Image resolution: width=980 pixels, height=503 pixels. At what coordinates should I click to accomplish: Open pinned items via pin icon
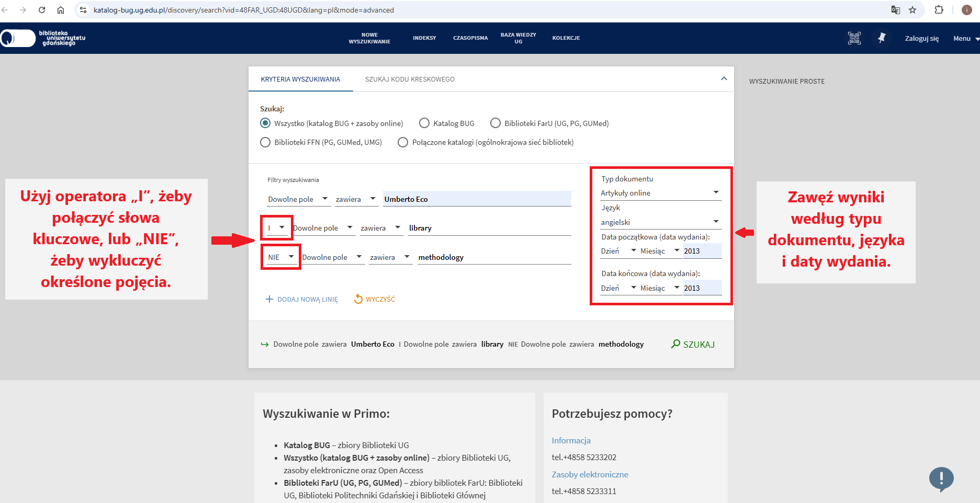[882, 38]
